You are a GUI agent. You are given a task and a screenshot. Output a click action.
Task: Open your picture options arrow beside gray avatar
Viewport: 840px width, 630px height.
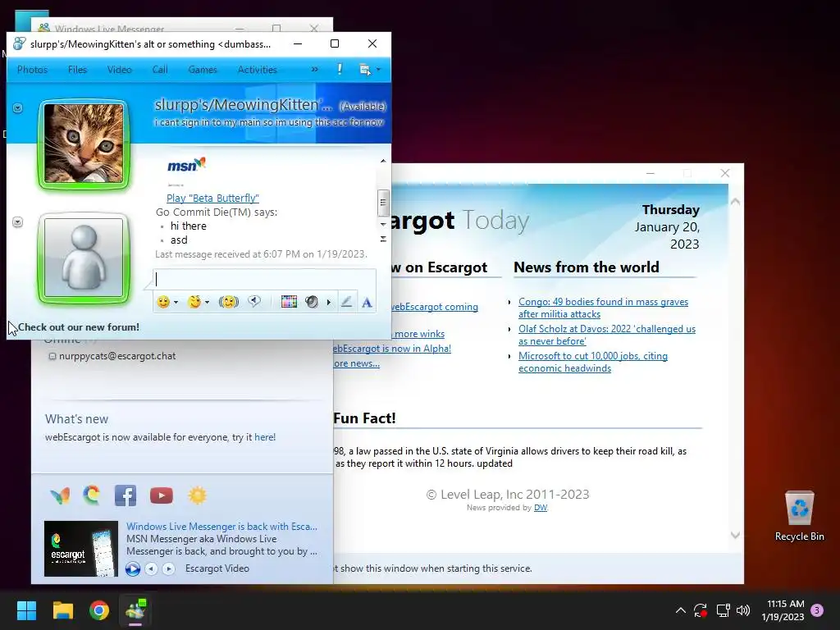click(x=18, y=221)
